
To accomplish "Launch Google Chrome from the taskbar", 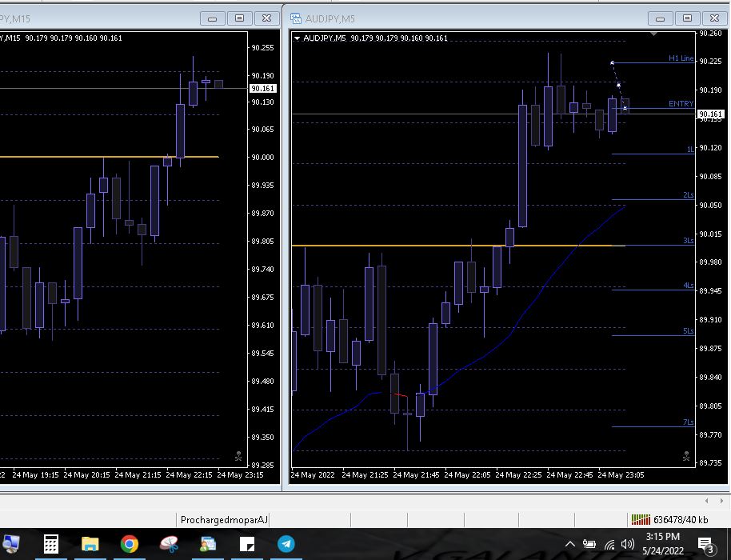I will [x=129, y=544].
